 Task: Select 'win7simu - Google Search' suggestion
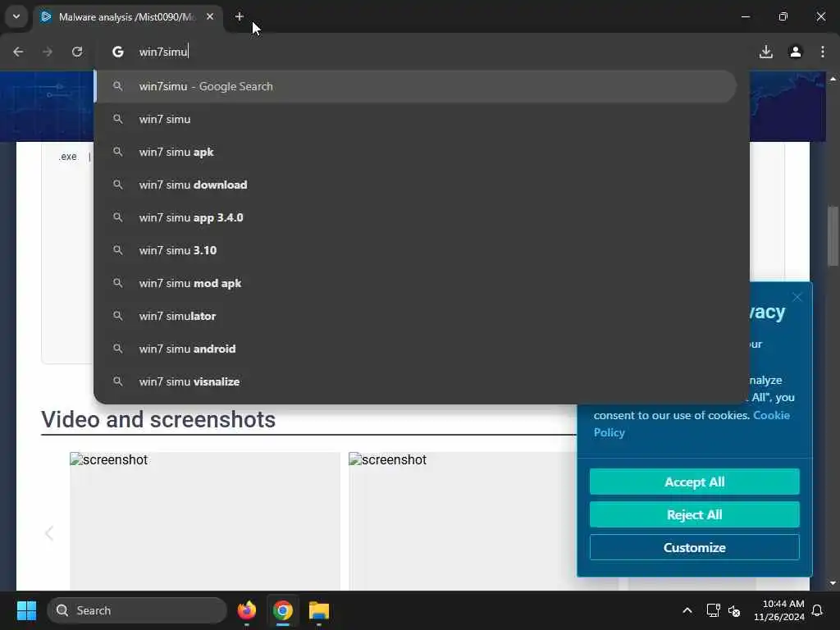[x=416, y=86]
